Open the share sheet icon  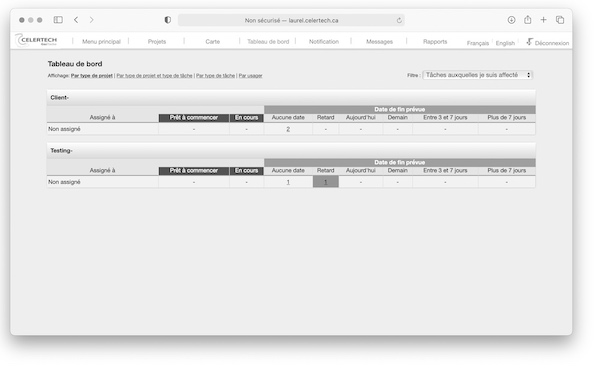click(x=528, y=20)
